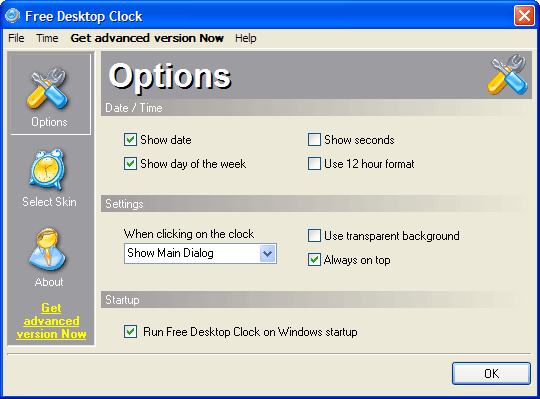Click the OK button
This screenshot has width=540, height=399.
(491, 373)
